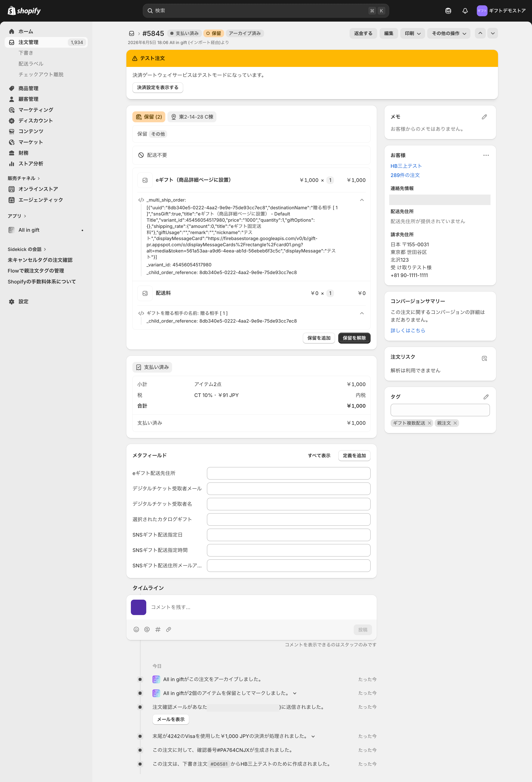
Task: Open 設定 gear icon
Action: coord(12,301)
